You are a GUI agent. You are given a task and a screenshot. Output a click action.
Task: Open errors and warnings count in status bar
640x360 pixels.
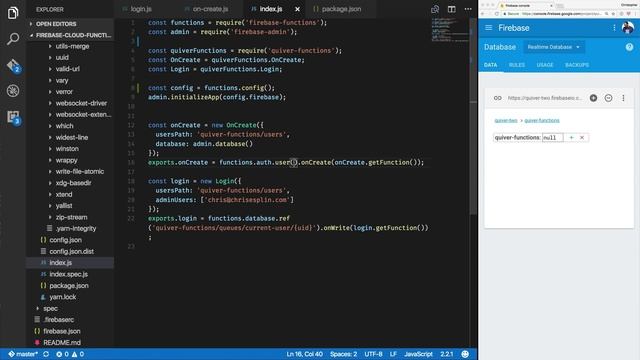point(70,354)
